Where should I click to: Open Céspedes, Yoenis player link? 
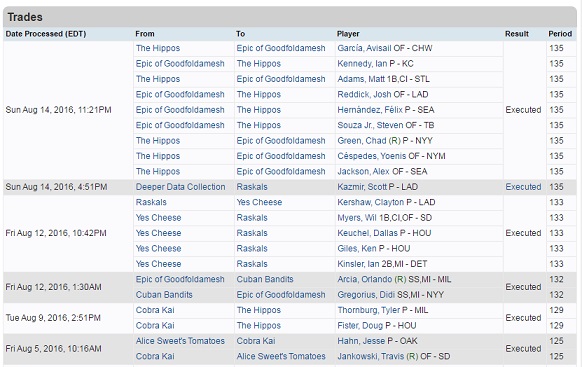[372, 156]
